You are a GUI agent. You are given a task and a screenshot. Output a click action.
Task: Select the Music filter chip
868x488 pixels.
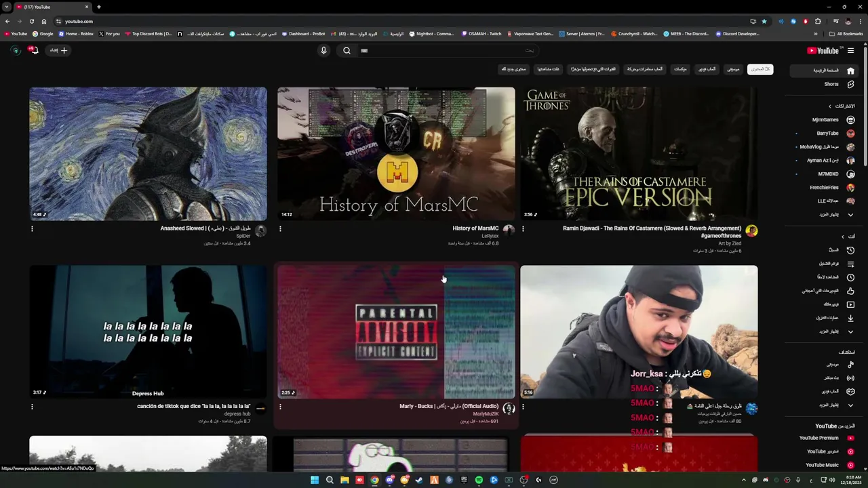(733, 69)
